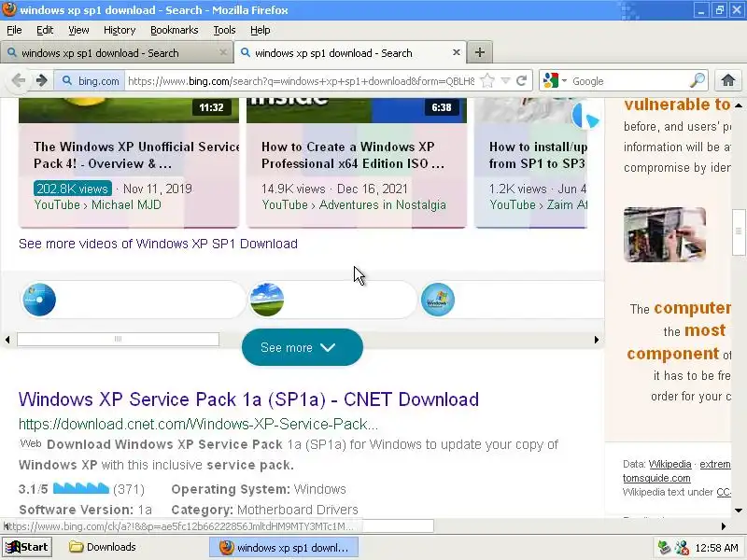Close the active search tab
747x560 pixels.
(x=456, y=52)
